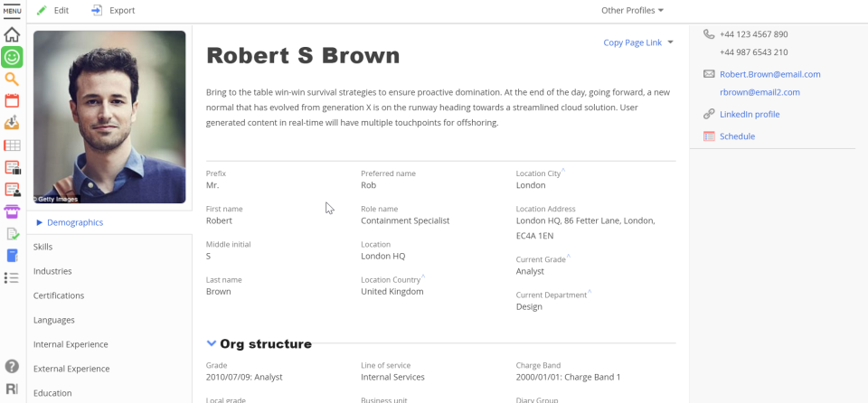Open the help question mark icon

tap(12, 366)
